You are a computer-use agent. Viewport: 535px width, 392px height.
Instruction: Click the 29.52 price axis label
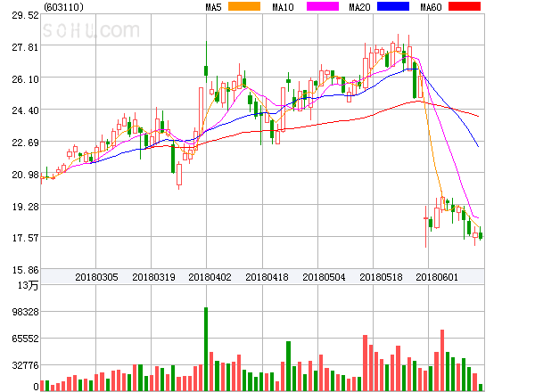25,15
